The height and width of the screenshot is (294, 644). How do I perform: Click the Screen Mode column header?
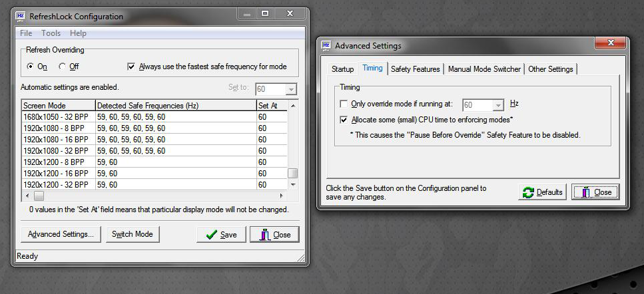[59, 106]
